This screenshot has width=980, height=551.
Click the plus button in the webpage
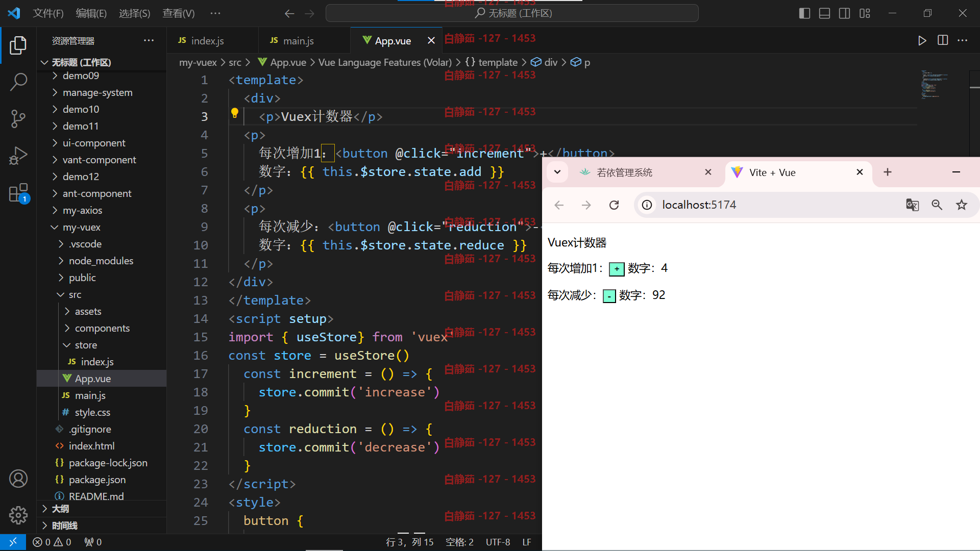point(617,269)
